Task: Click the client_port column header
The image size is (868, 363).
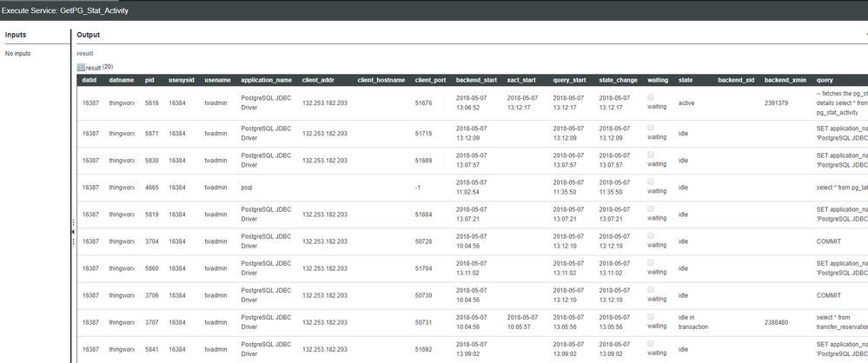Action: (x=431, y=80)
